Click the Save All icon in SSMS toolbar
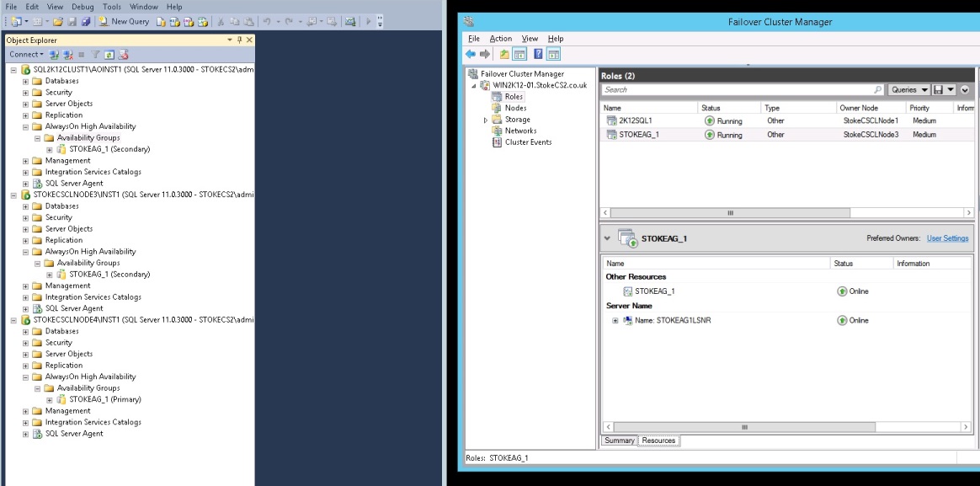Image resolution: width=980 pixels, height=486 pixels. pyautogui.click(x=86, y=21)
